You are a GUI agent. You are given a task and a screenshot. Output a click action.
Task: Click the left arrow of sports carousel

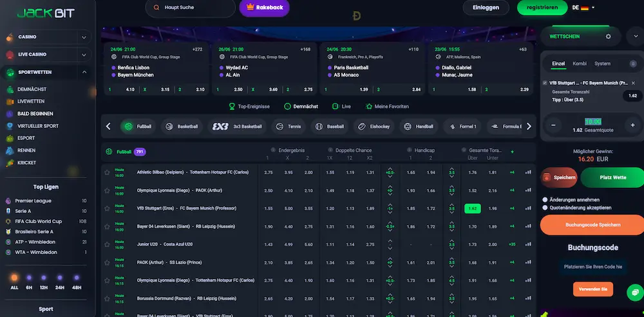tap(108, 126)
